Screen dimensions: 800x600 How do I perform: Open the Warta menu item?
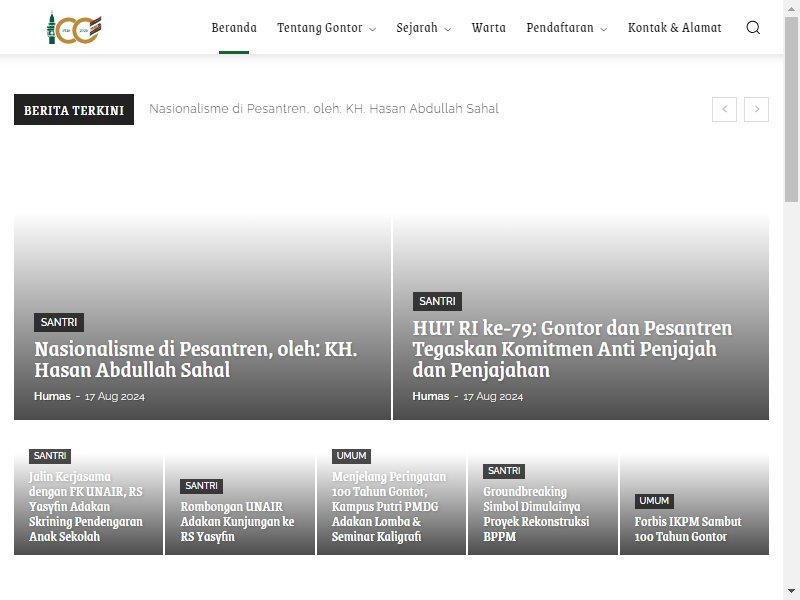(x=488, y=28)
